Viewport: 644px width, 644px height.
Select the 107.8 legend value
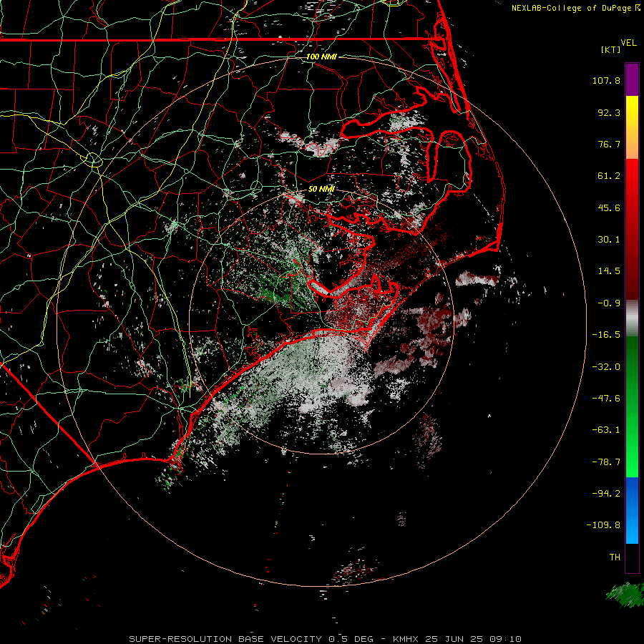click(x=606, y=80)
